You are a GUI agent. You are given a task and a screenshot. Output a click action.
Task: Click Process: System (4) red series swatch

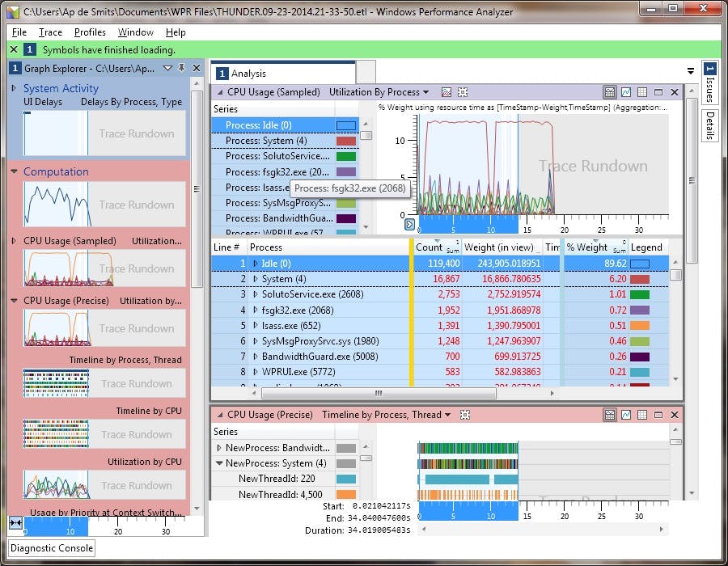coord(346,141)
